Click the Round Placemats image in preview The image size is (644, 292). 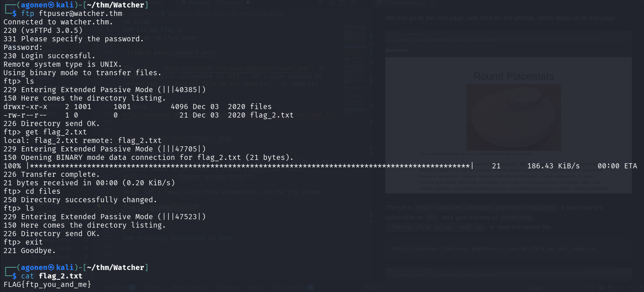(x=513, y=117)
